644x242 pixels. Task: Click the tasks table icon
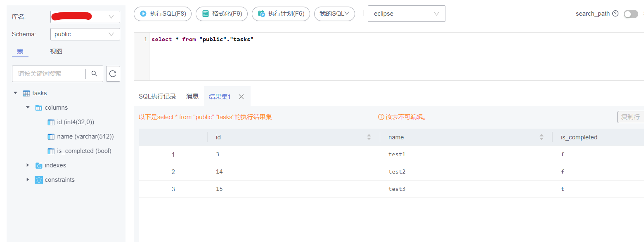click(26, 93)
